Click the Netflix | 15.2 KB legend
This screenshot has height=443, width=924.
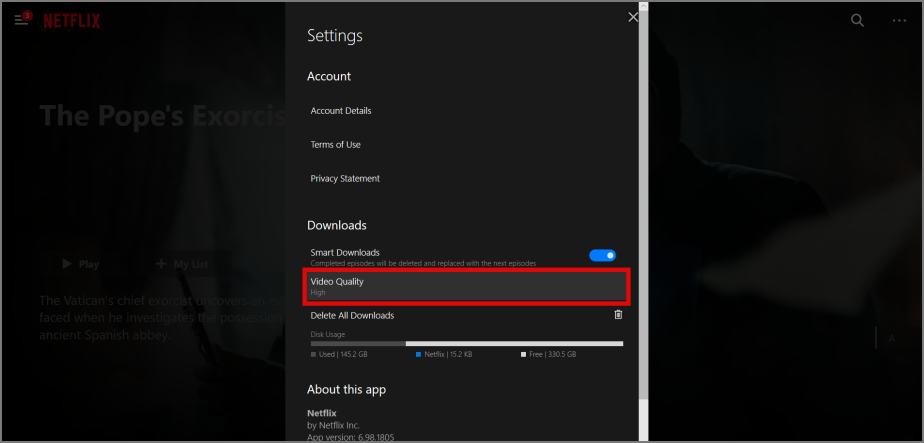(x=444, y=355)
